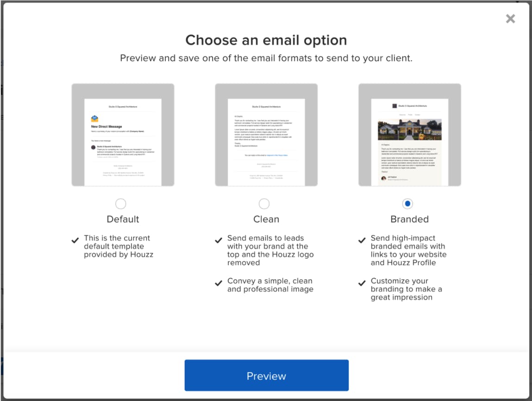Click the house photo in Branded preview
This screenshot has height=401, width=532.
pyautogui.click(x=410, y=129)
